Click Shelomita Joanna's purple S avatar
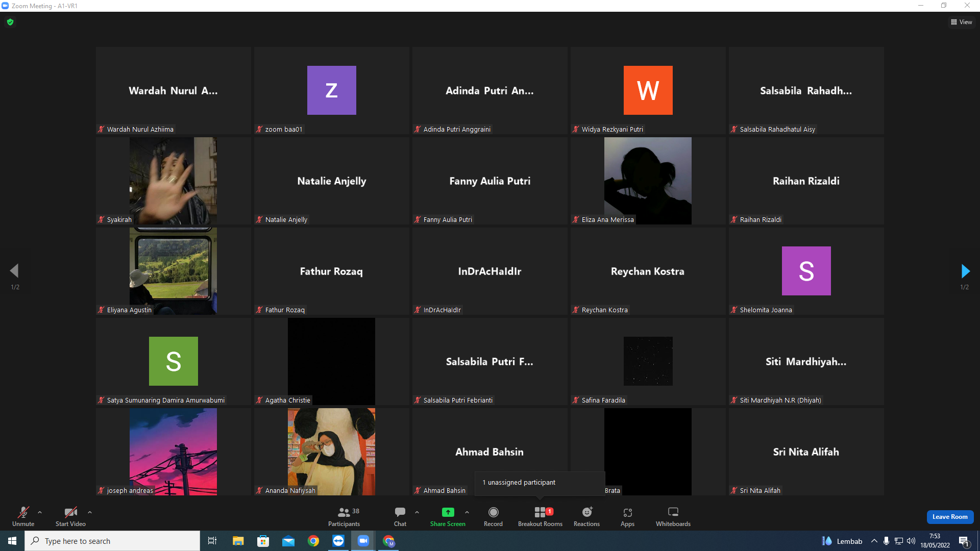This screenshot has width=980, height=551. (806, 271)
